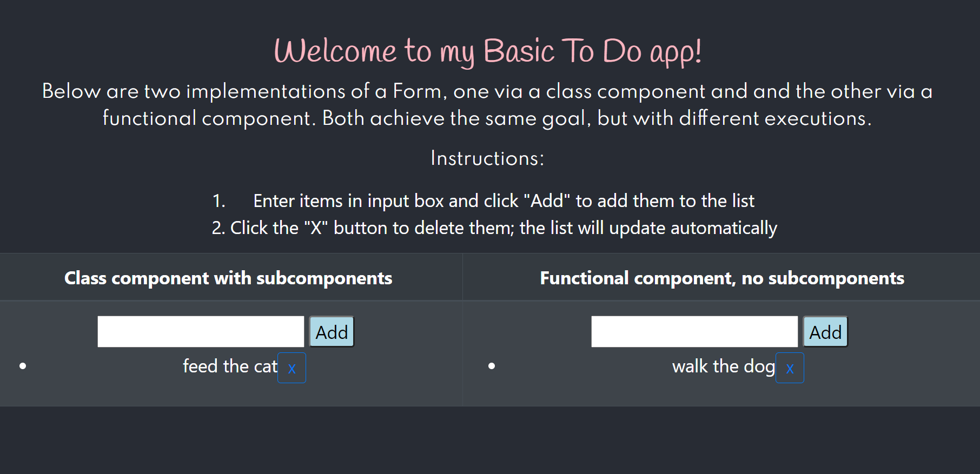980x474 pixels.
Task: Select the "feed the cat" list item text
Action: click(229, 366)
